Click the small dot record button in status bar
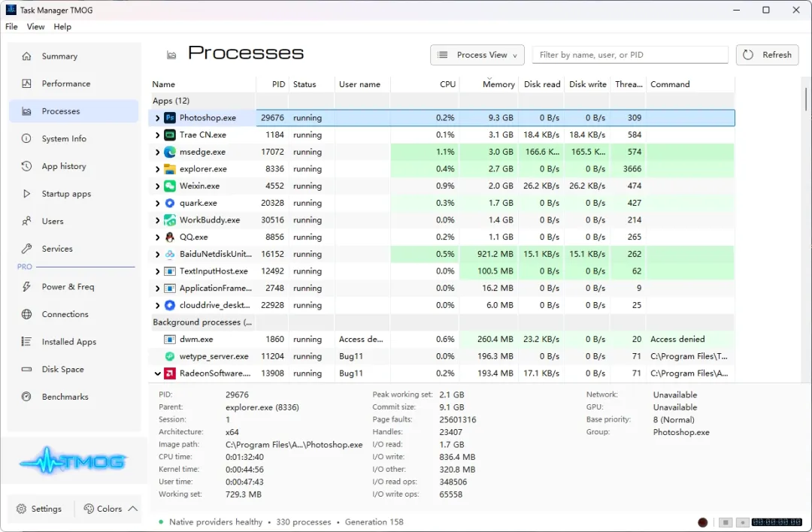 tap(743, 522)
